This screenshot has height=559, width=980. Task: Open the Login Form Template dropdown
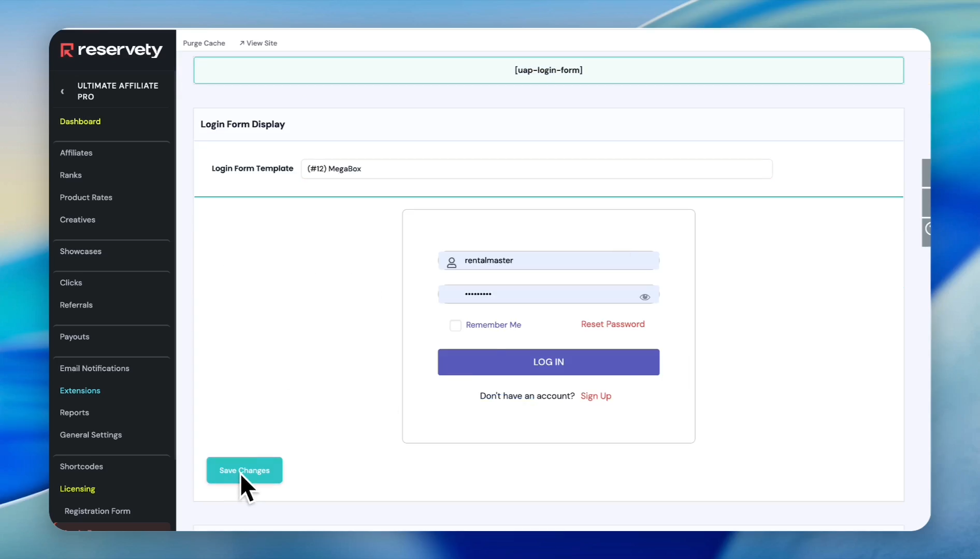point(536,169)
